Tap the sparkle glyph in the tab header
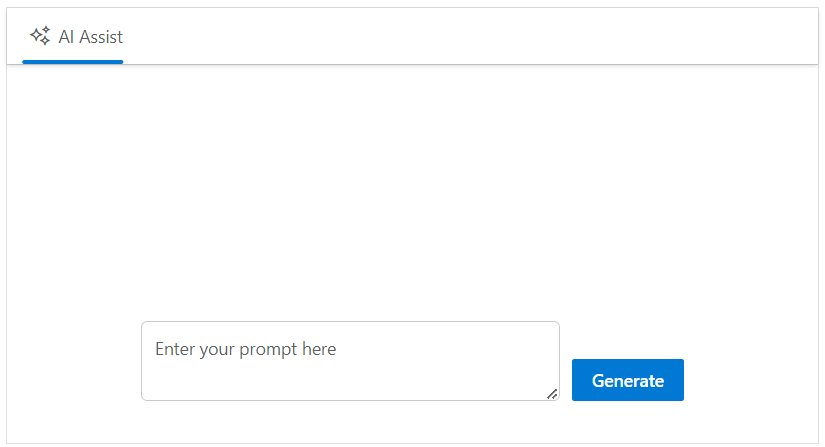The width and height of the screenshot is (825, 447). pos(40,36)
